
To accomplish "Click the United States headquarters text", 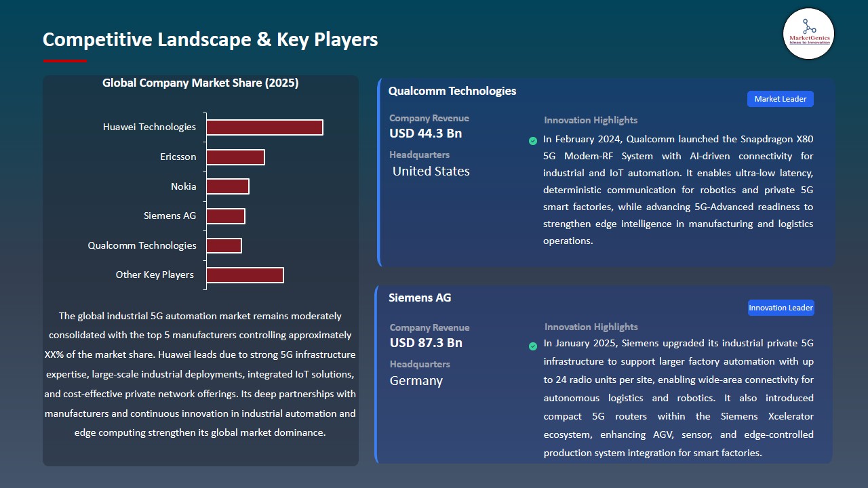I will tap(431, 171).
